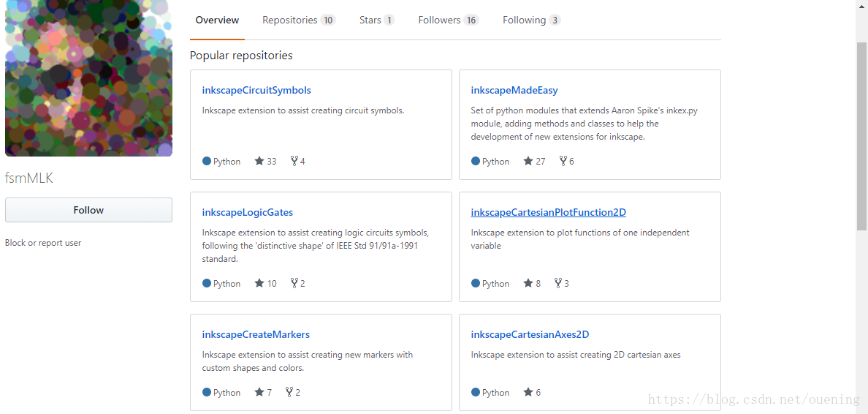Click fork icon on inkscapeLogicGates card
This screenshot has height=414, width=868.
[294, 282]
